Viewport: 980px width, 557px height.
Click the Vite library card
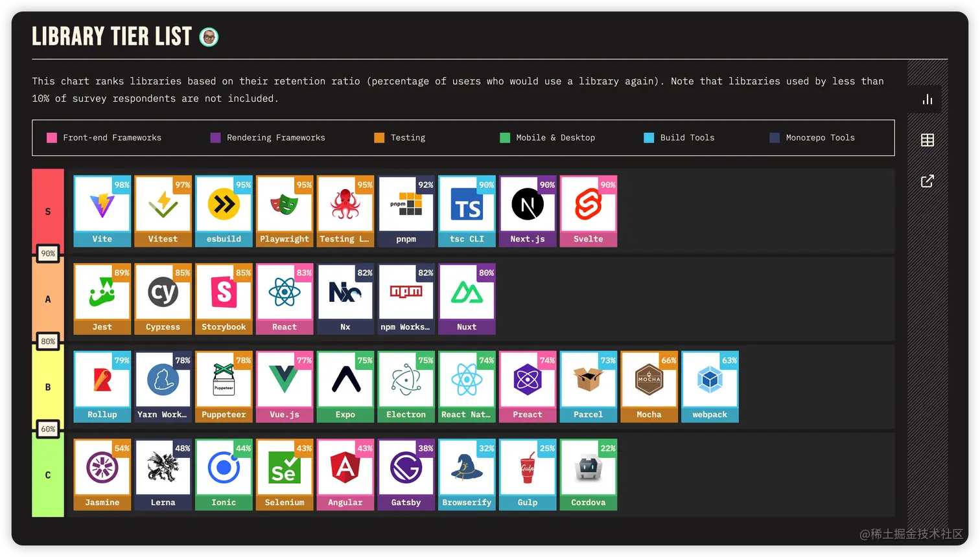102,211
